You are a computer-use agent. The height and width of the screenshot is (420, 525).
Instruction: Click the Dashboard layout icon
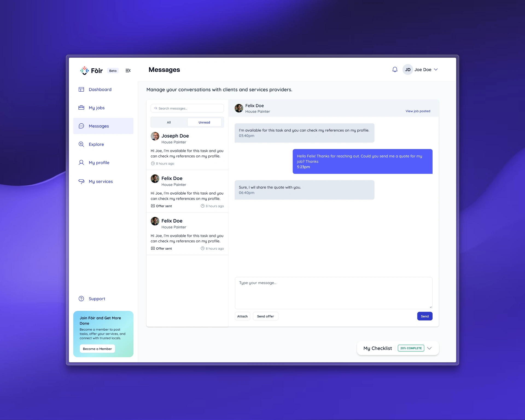[81, 89]
